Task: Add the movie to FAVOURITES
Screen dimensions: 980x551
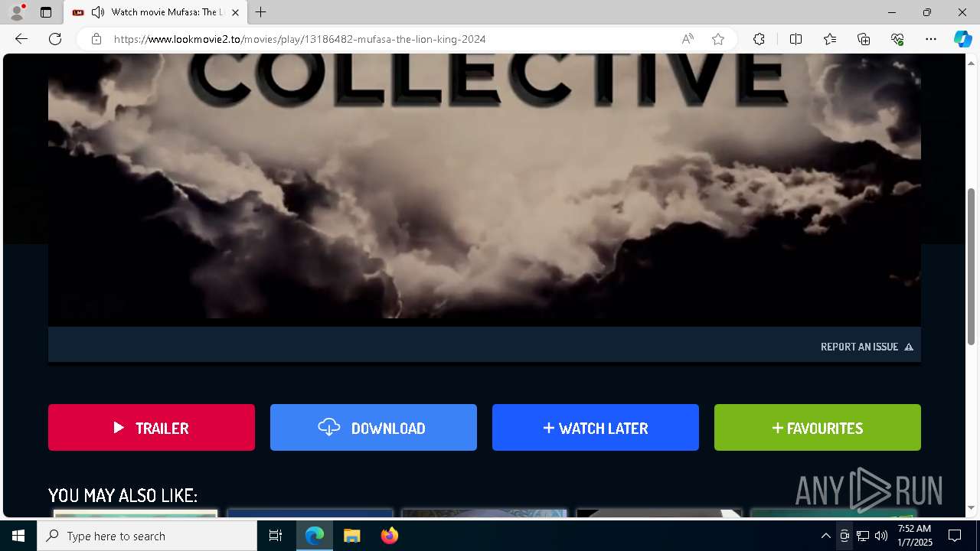Action: (x=818, y=428)
